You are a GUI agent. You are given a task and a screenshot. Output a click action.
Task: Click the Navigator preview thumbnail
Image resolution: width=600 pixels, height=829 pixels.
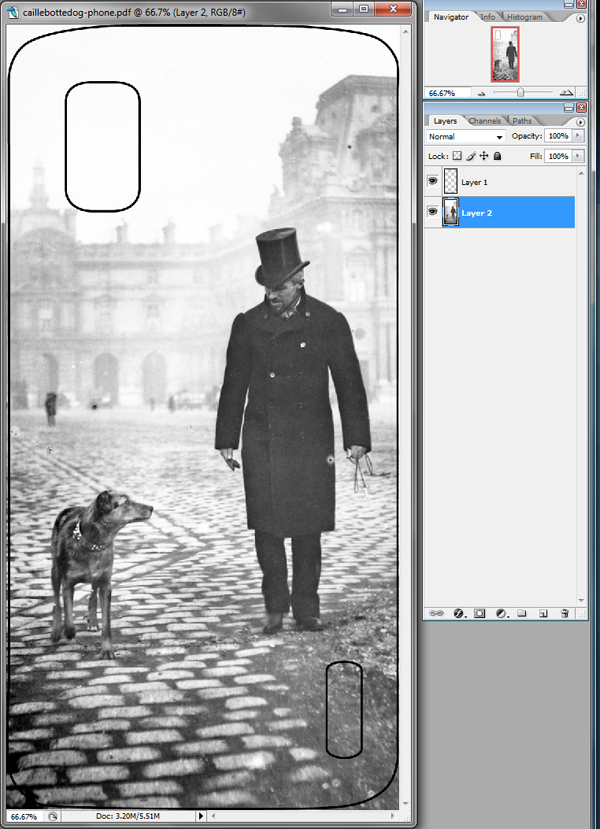pos(505,54)
